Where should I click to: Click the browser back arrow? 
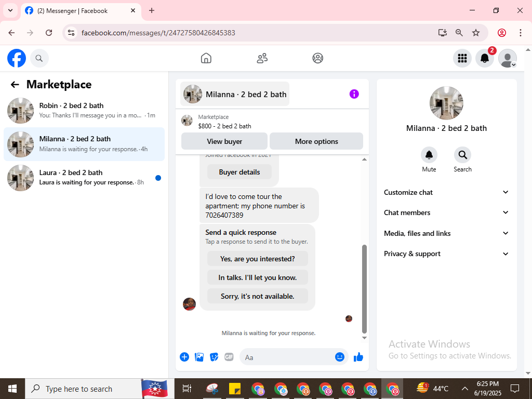point(11,33)
